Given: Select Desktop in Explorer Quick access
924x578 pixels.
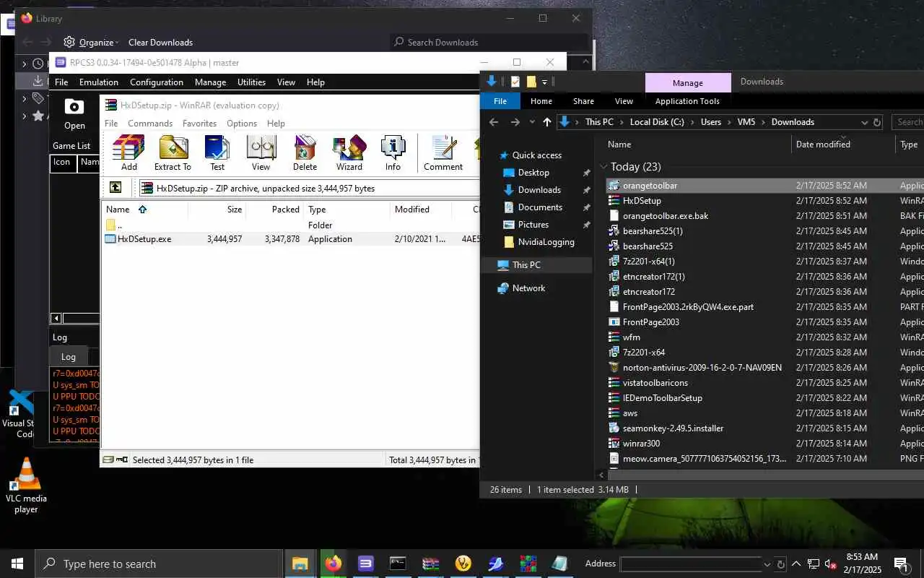Looking at the screenshot, I should 533,173.
